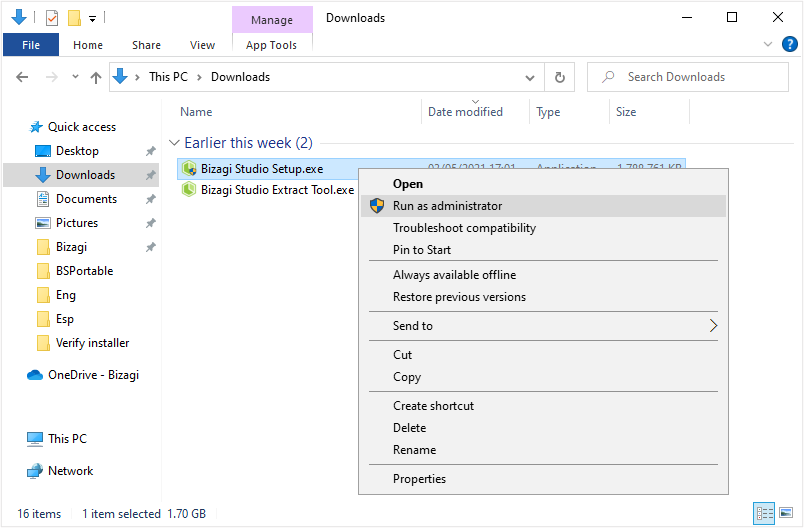Select the Bizagi Studio Setup.exe file
Image resolution: width=804 pixels, height=528 pixels.
(x=262, y=169)
